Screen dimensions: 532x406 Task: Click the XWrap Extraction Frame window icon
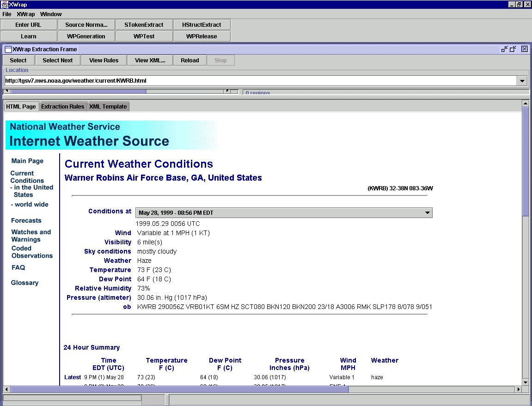(8, 49)
